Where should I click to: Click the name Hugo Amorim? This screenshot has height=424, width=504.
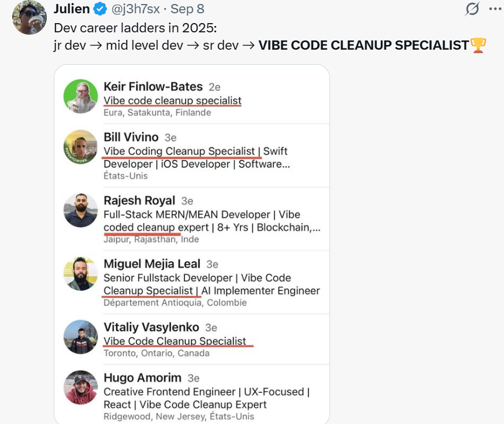(x=142, y=378)
